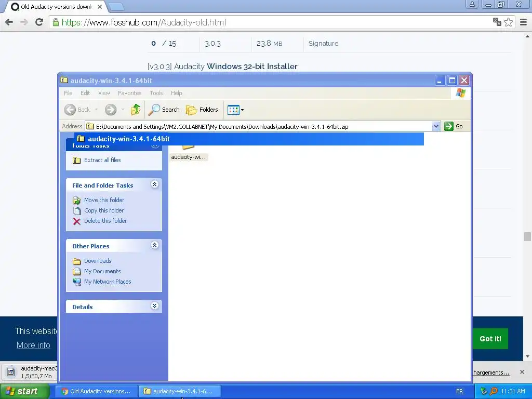Screen dimensions: 532x399
Task: Click the red X Delete folder icon
Action: pyautogui.click(x=77, y=221)
